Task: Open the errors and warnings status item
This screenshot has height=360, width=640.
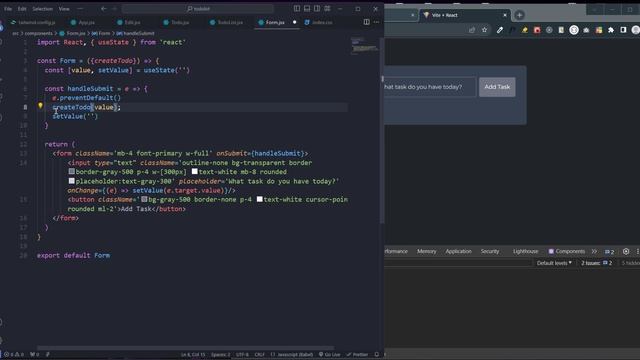Action: pos(14,354)
